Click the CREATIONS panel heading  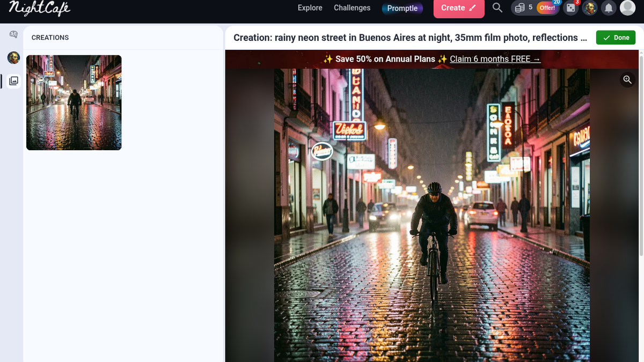point(50,38)
